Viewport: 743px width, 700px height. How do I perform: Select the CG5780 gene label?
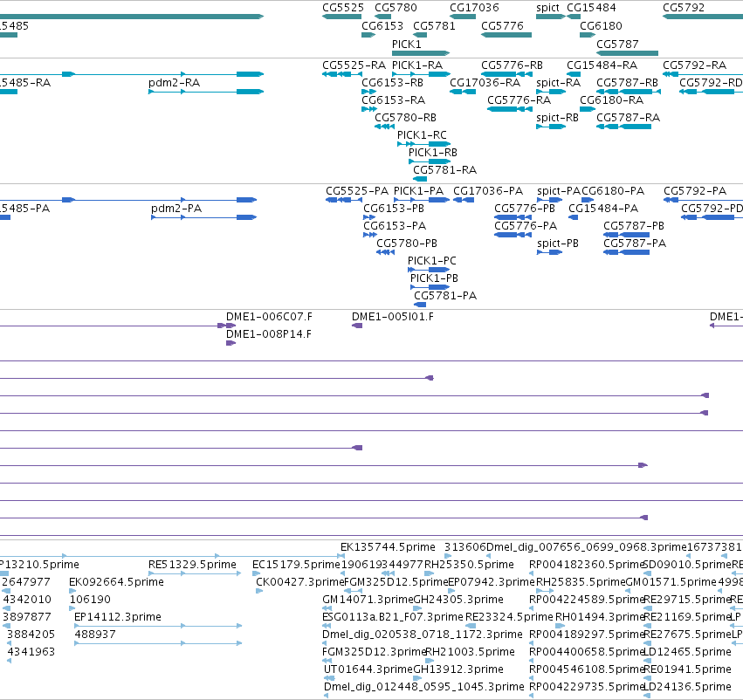(x=396, y=8)
